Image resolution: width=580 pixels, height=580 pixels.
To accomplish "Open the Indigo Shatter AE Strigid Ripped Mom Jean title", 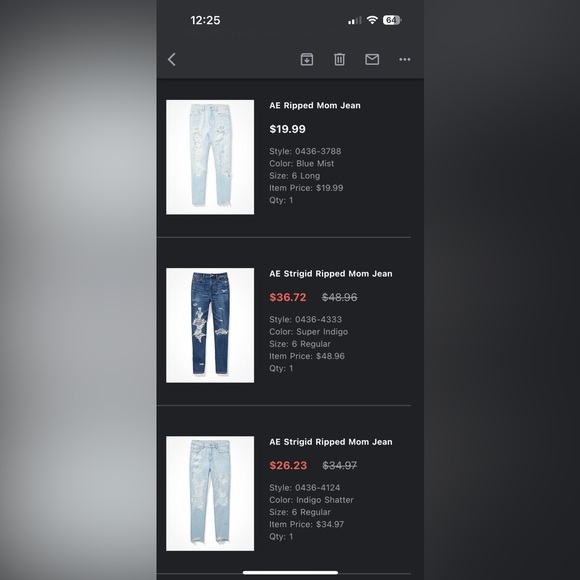I will 331,442.
